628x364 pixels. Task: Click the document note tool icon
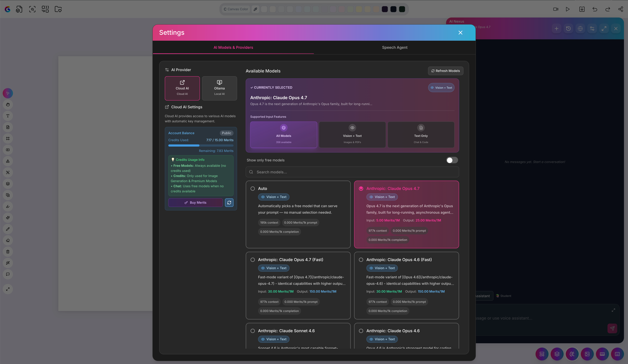point(8,127)
